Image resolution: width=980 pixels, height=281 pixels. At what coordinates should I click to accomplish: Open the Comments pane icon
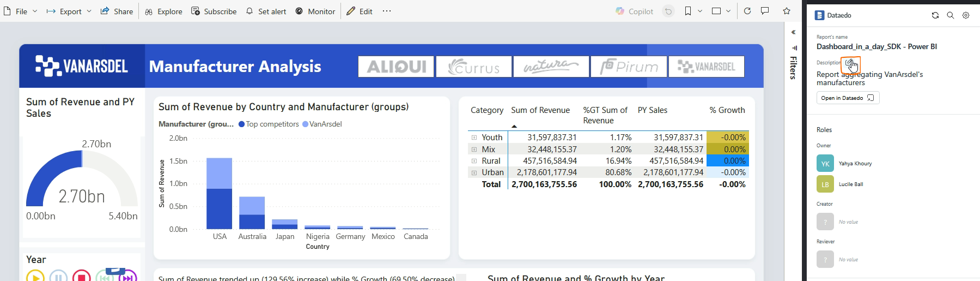(x=765, y=11)
